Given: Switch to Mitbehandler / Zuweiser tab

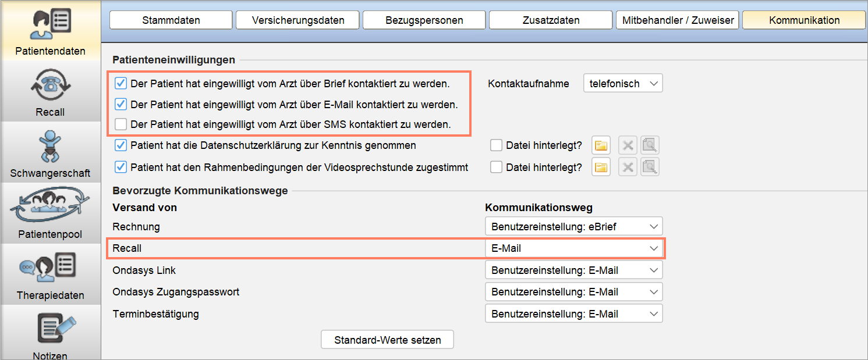Looking at the screenshot, I should [x=678, y=20].
